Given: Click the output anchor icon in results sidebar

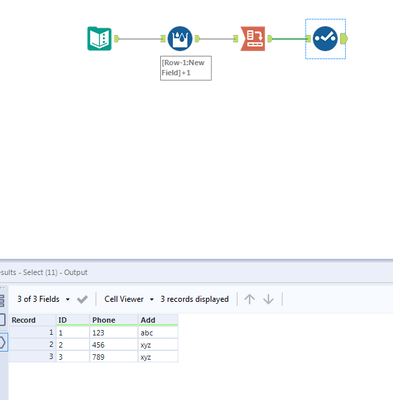Looking at the screenshot, I should click(3, 342).
